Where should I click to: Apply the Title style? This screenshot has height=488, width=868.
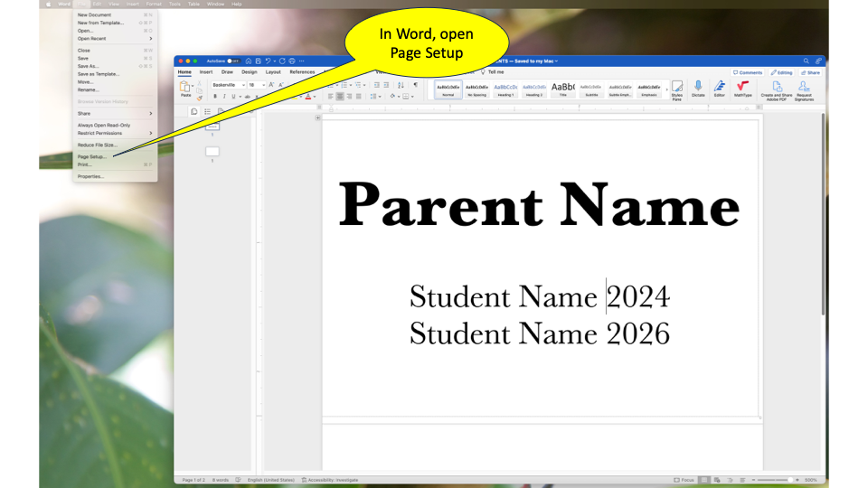click(563, 89)
